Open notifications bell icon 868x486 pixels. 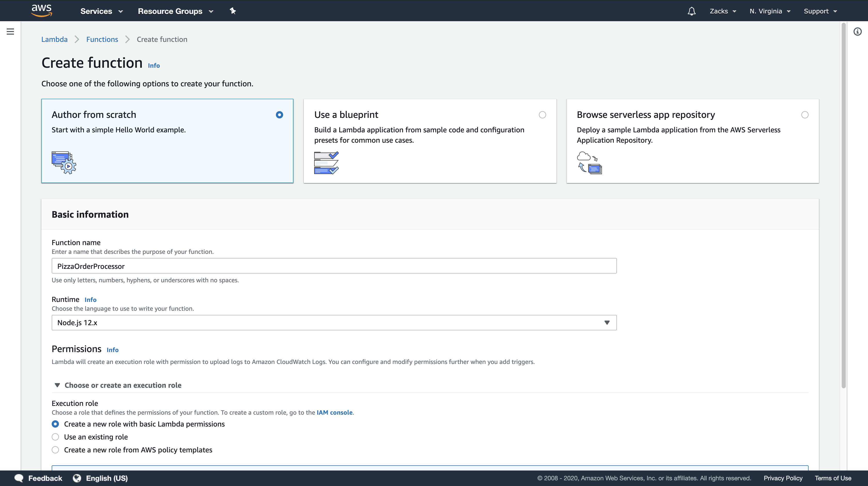692,11
